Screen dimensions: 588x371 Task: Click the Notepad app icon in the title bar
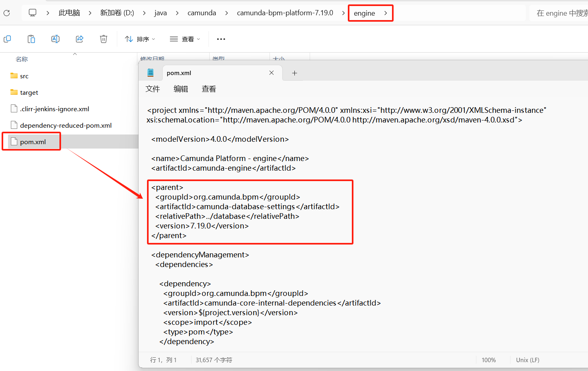click(x=151, y=73)
